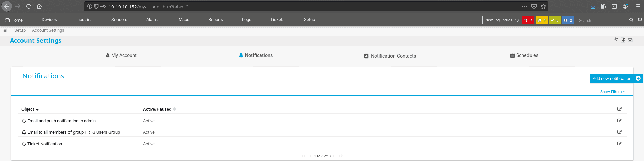Screen dimensions: 644x161
Task: Expand Show Filters
Action: tap(613, 92)
